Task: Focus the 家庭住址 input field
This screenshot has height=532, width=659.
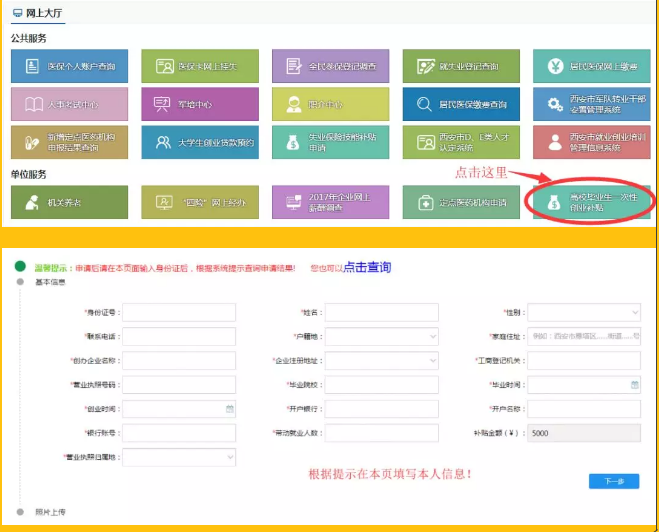Action: 584,337
